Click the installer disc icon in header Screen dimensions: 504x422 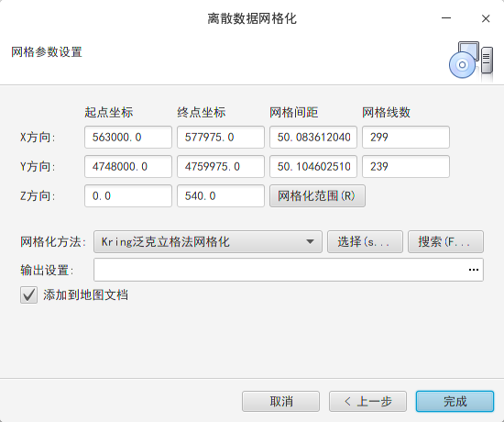point(471,61)
